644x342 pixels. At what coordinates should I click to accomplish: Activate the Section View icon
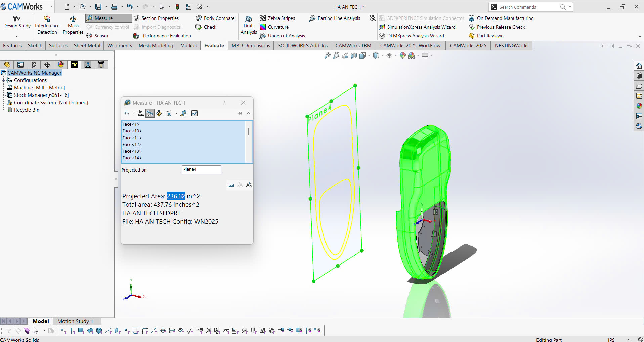pos(354,56)
